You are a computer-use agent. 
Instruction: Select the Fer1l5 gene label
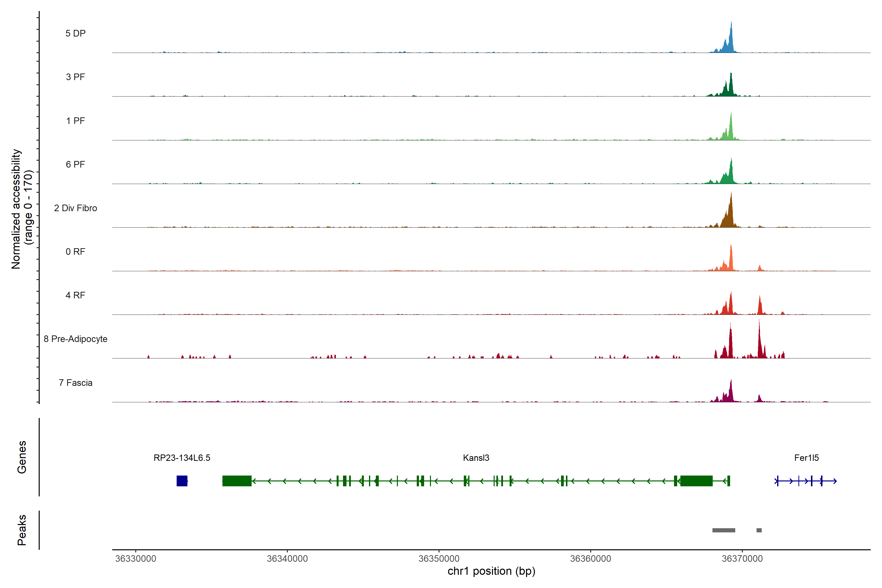(x=806, y=458)
